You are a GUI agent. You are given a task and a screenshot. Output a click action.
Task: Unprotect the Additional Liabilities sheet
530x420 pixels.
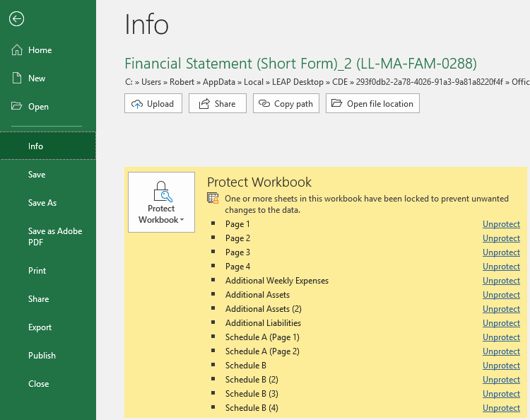tap(501, 323)
